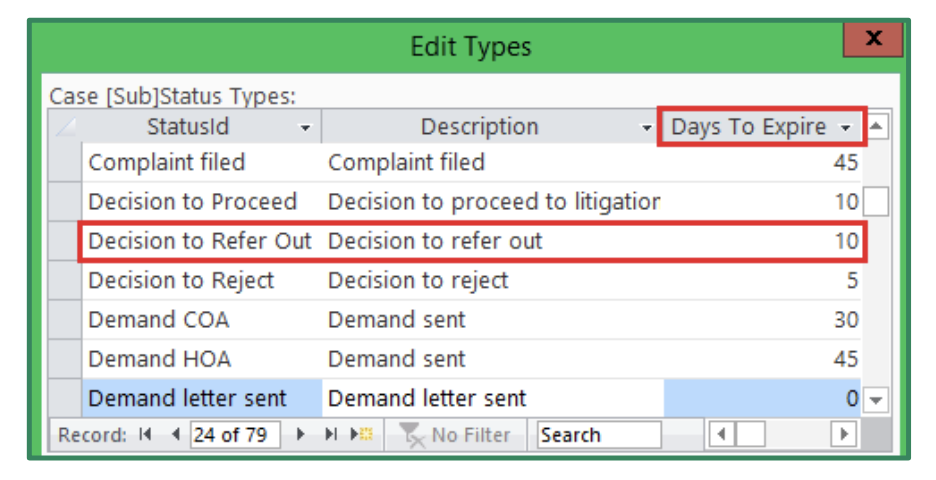The width and height of the screenshot is (936, 480).
Task: Click the right arrow of horizontal scrollbar
Action: (843, 434)
